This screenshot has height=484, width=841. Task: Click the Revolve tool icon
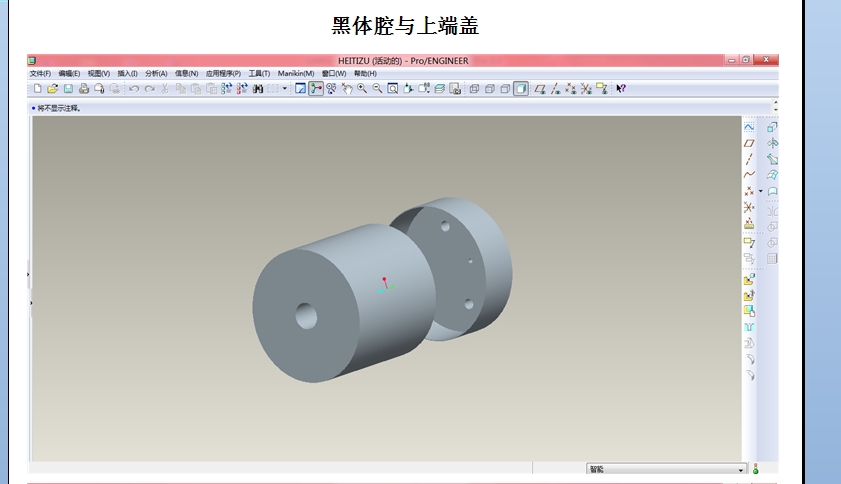click(x=772, y=143)
